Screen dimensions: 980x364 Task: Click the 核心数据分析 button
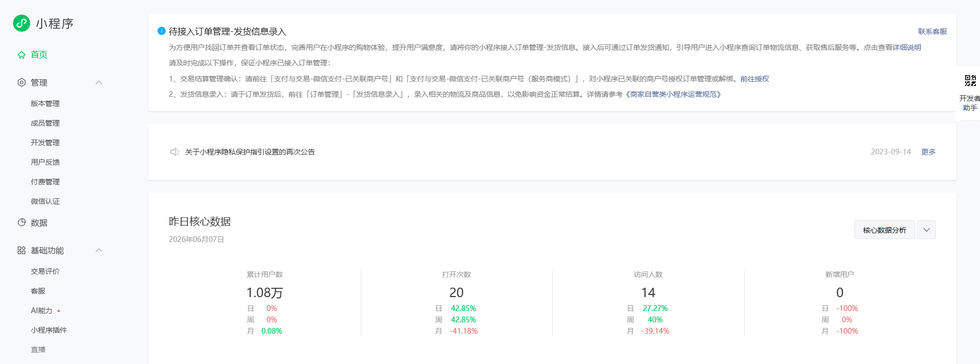pyautogui.click(x=885, y=230)
